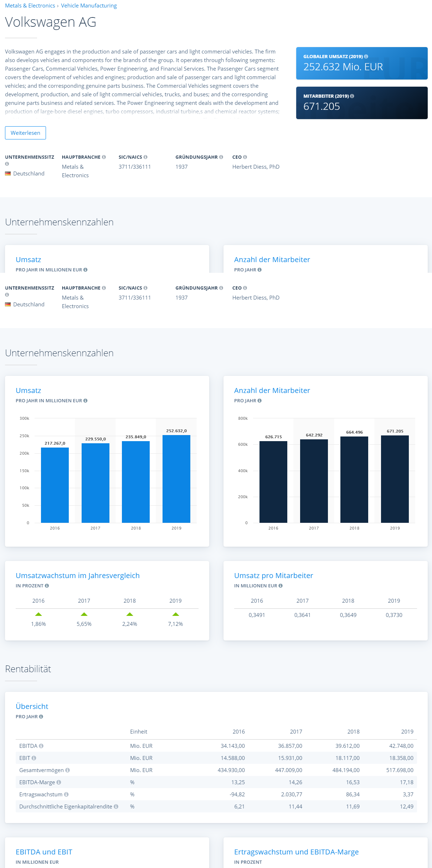Click the Ertragswachstum 2016 value -94,82
432x868 pixels.
pyautogui.click(x=237, y=794)
